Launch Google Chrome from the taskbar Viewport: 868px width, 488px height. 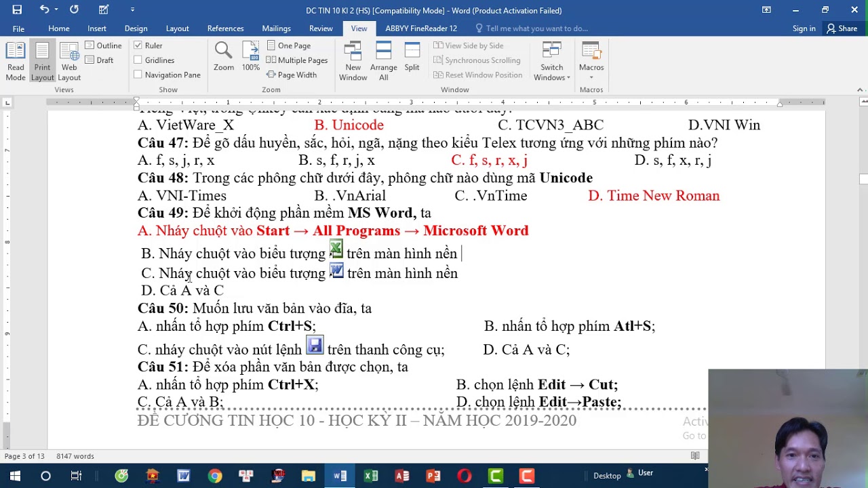[214, 476]
